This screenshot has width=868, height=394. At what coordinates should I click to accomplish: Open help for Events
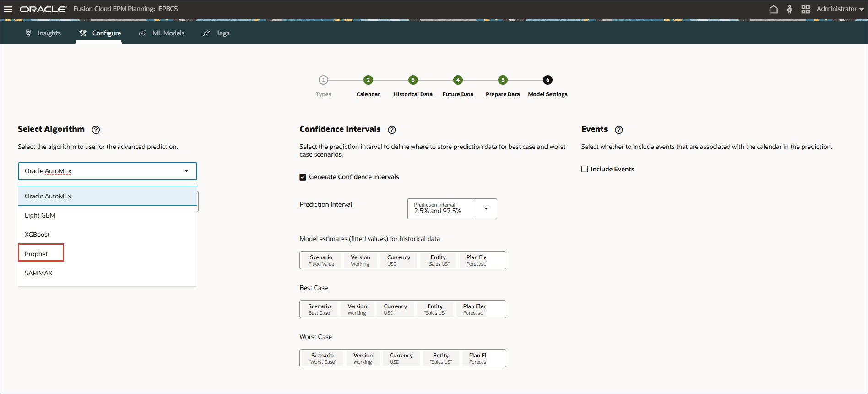618,130
